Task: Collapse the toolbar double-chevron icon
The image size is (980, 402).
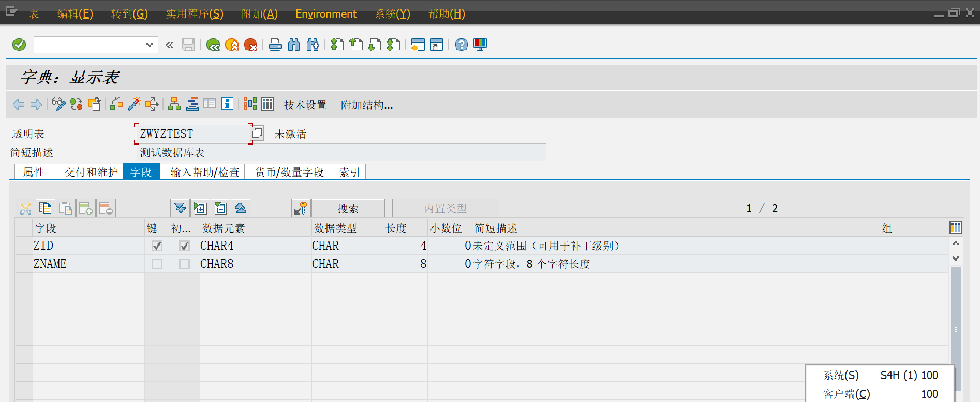Action: click(x=169, y=45)
